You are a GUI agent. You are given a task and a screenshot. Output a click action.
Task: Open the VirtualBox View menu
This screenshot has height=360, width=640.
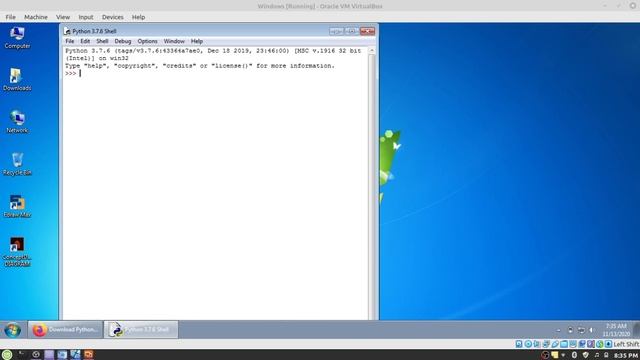[x=63, y=17]
